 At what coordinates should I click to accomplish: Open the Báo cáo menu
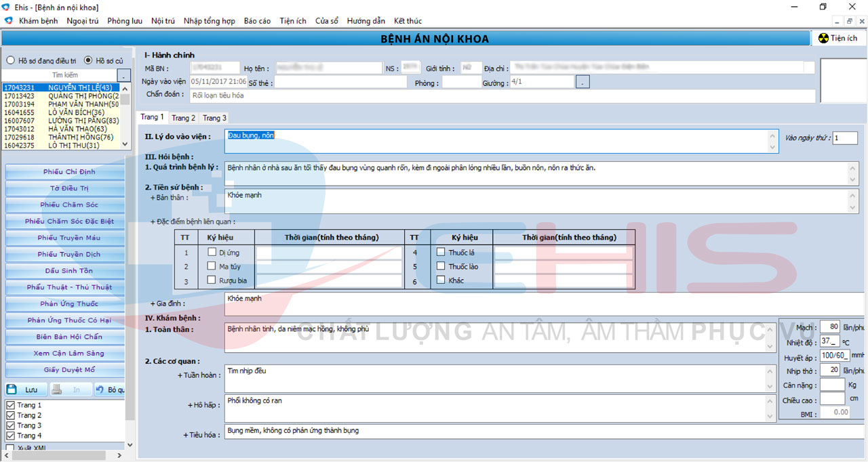257,21
